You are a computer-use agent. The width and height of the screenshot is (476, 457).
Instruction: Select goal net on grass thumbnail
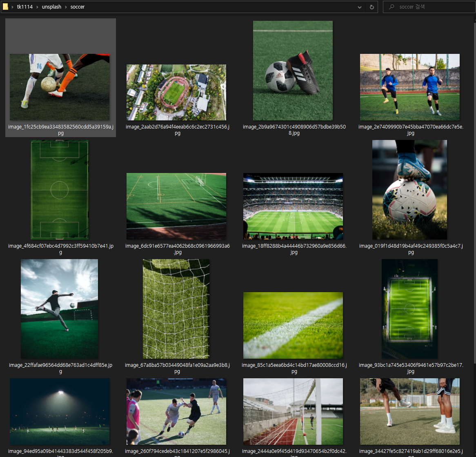tap(176, 308)
